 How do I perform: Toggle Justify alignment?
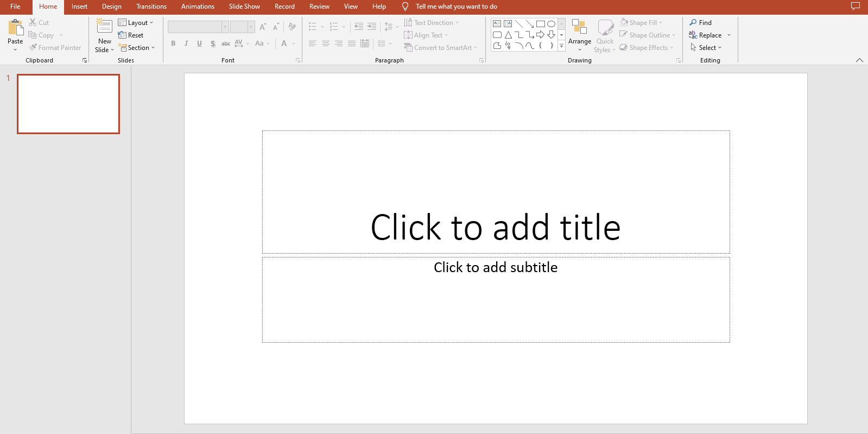(352, 43)
